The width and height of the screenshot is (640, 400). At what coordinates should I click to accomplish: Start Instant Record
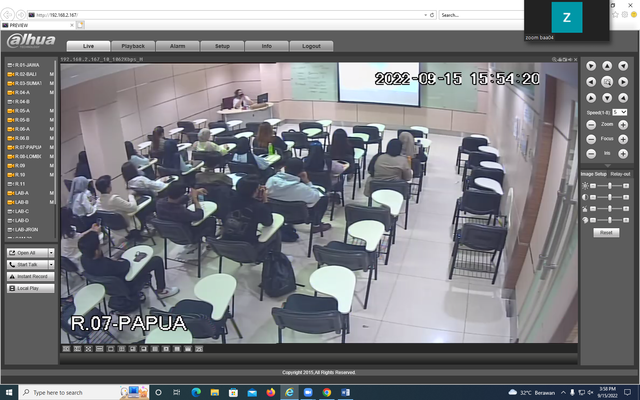tap(31, 276)
